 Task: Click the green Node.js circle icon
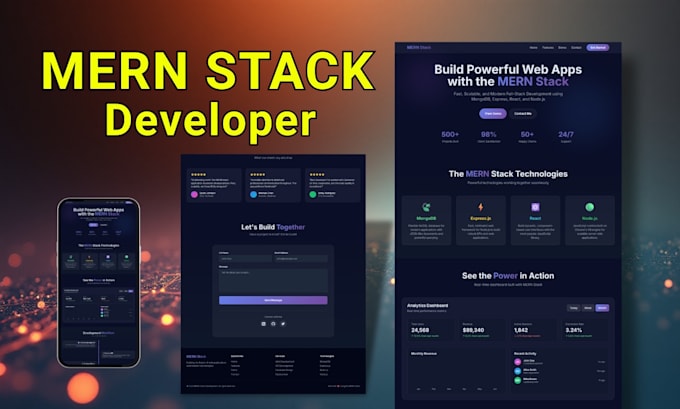pyautogui.click(x=589, y=207)
